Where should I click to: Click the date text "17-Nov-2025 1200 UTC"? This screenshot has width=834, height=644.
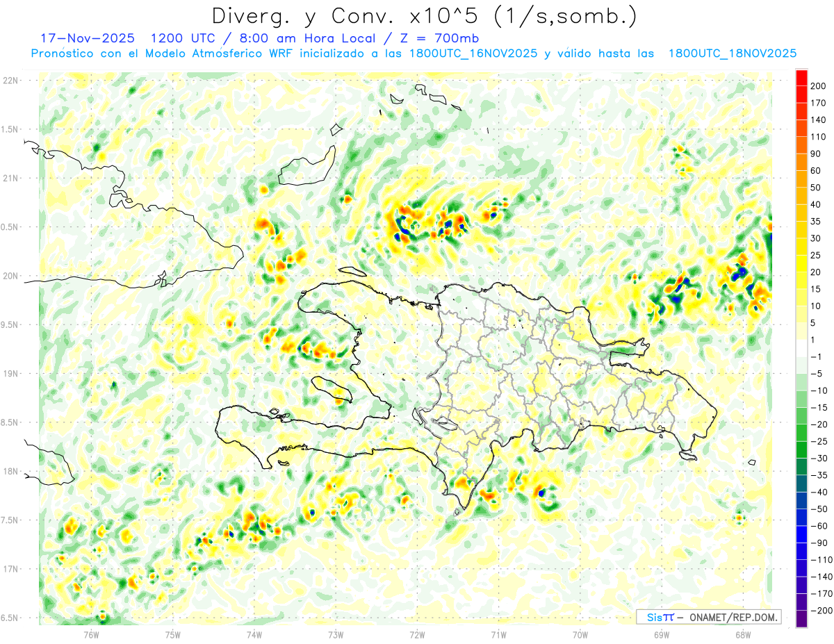coord(128,38)
